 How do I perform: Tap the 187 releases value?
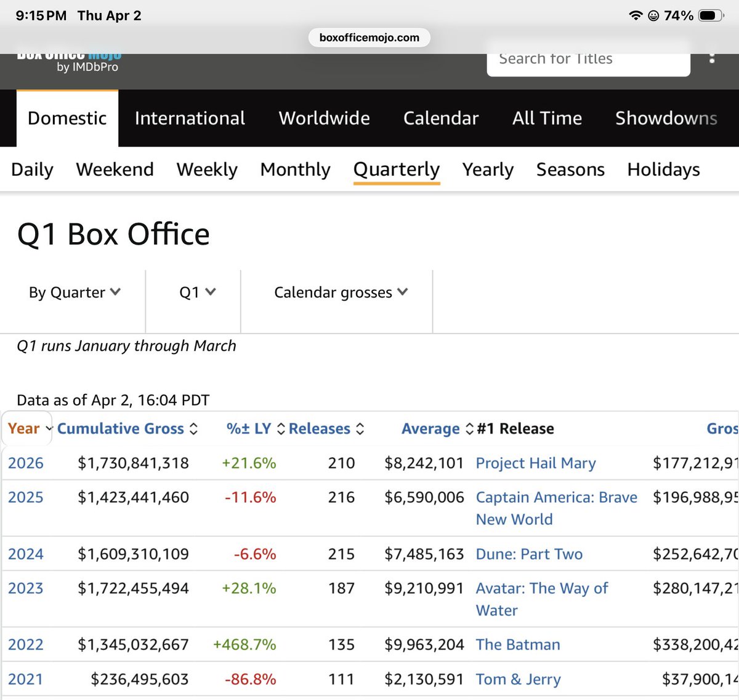341,588
